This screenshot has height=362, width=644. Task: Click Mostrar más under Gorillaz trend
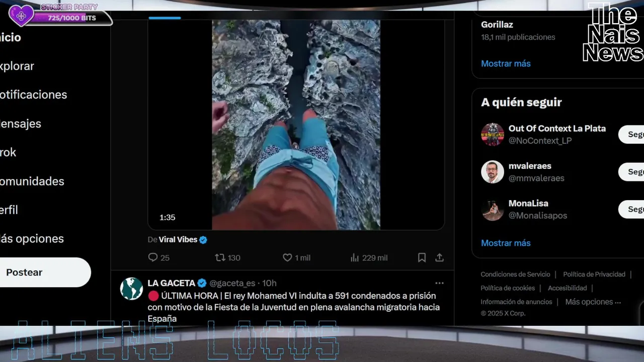click(506, 63)
